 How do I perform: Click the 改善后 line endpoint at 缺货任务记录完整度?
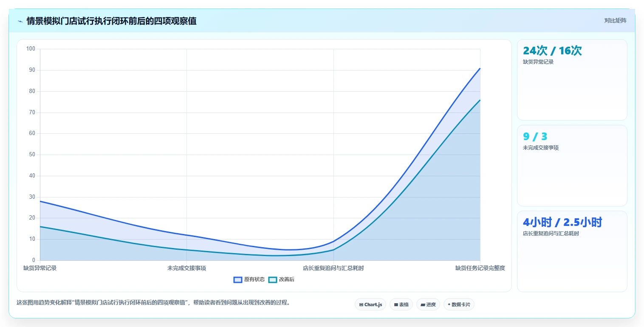[x=480, y=100]
